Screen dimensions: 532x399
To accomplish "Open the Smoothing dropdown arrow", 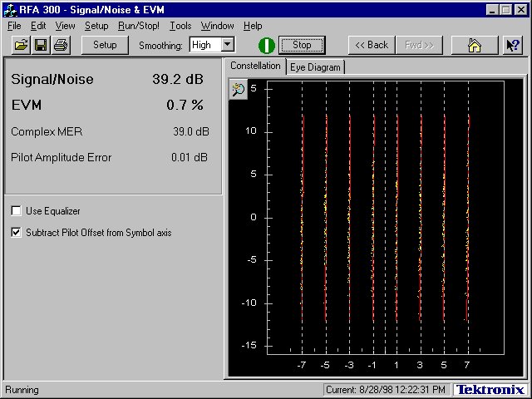I will pos(228,44).
